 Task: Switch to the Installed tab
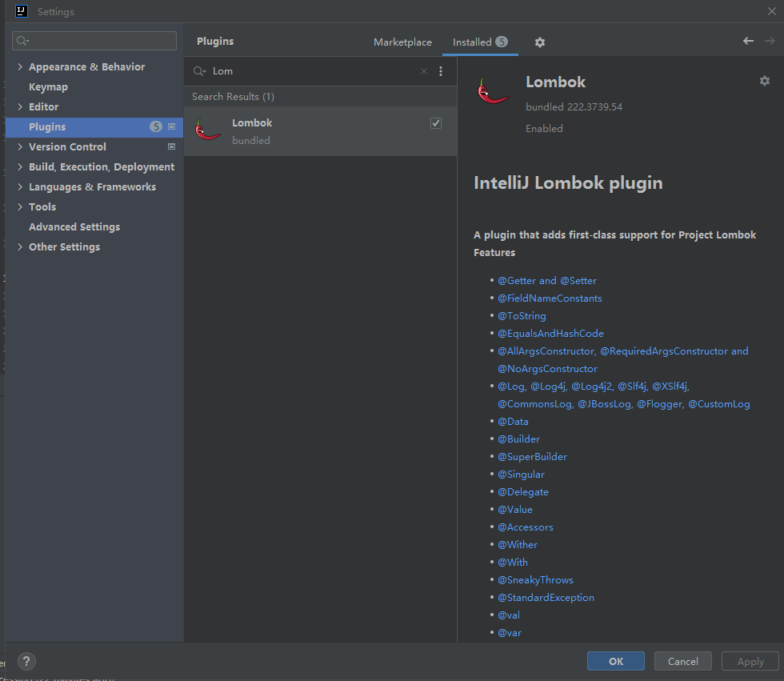pyautogui.click(x=480, y=42)
